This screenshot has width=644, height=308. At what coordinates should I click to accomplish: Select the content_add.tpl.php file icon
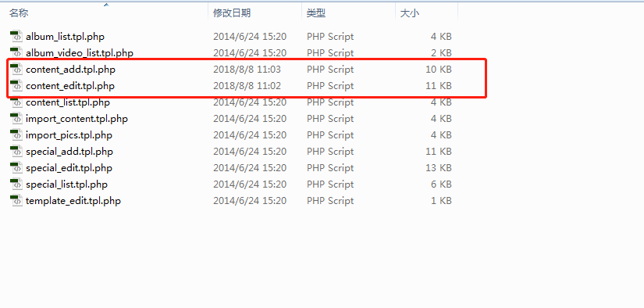(16, 70)
